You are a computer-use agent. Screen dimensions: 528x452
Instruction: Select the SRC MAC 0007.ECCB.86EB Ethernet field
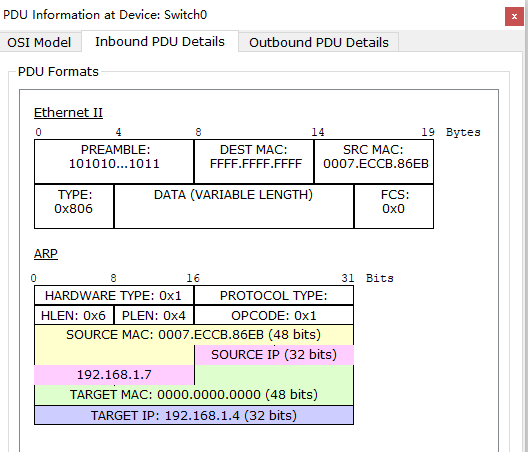tap(374, 162)
